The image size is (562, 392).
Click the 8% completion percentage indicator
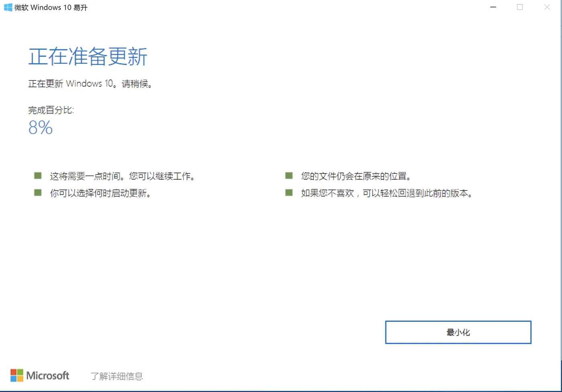[40, 128]
